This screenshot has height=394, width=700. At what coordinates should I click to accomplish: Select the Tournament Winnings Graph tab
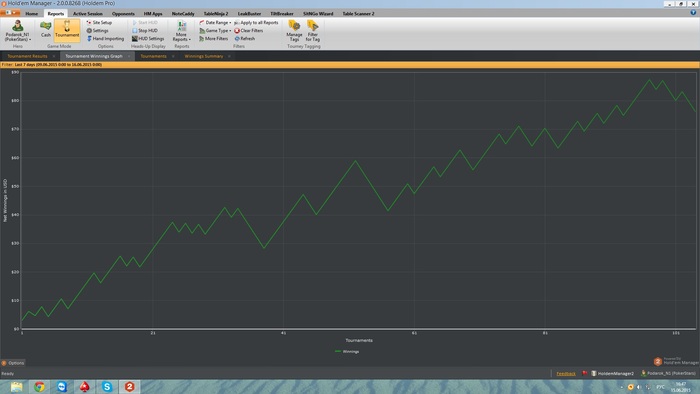(x=94, y=56)
